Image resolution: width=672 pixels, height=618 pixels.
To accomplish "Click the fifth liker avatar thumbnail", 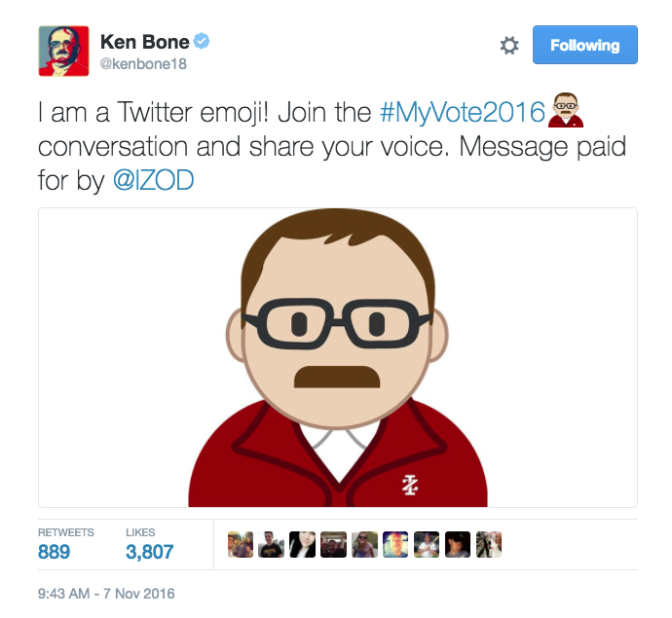I will pyautogui.click(x=364, y=544).
